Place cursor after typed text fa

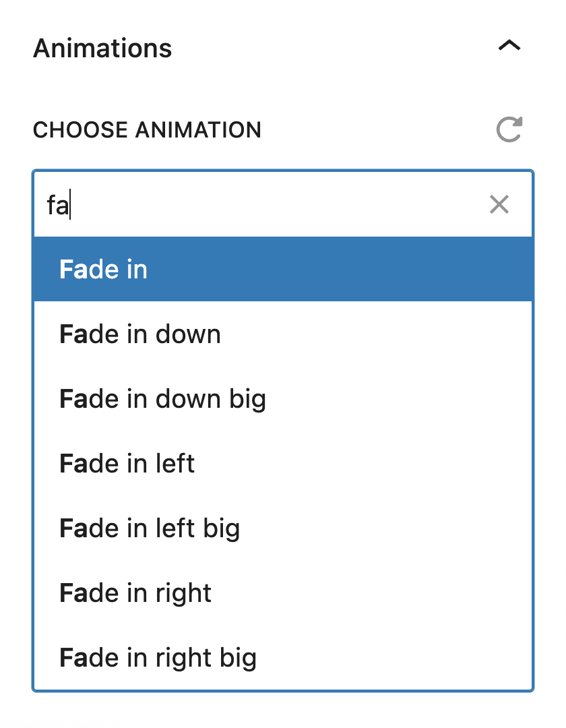70,205
